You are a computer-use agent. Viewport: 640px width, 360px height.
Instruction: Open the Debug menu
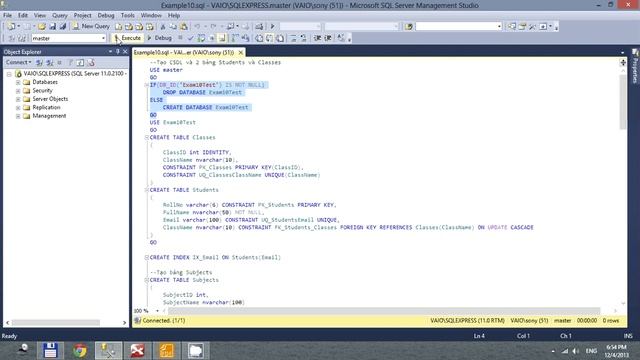coord(106,15)
